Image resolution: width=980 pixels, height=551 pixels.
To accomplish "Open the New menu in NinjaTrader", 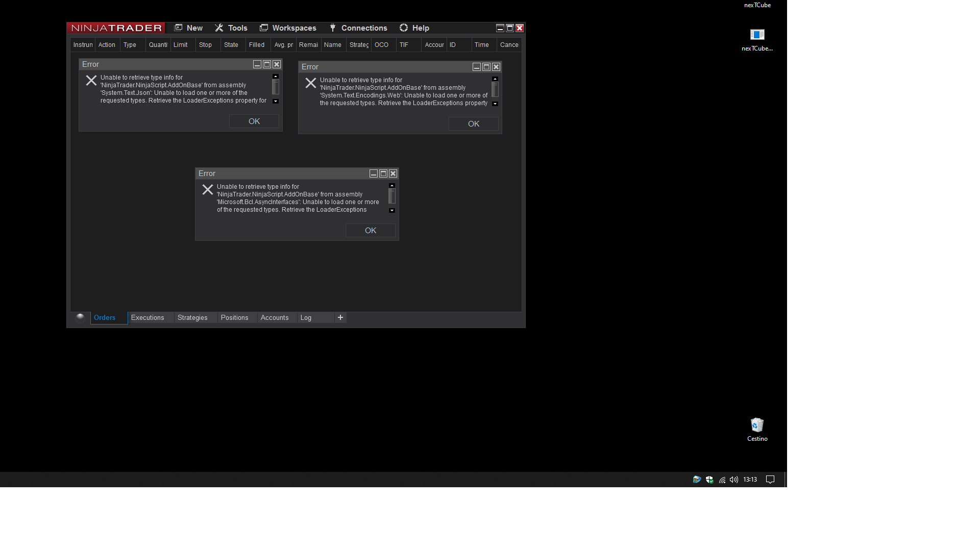I will pyautogui.click(x=188, y=28).
